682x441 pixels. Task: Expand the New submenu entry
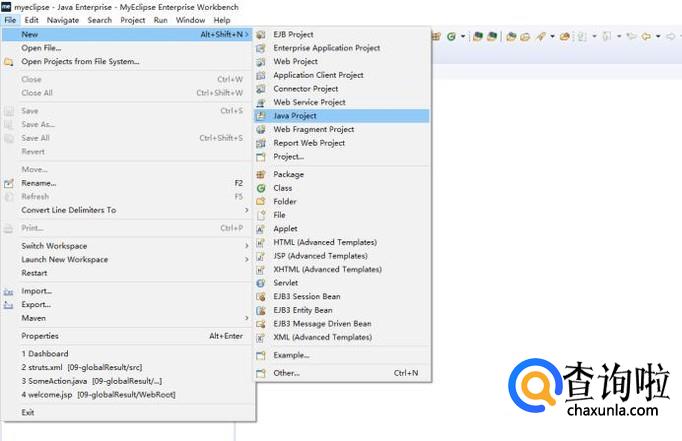pyautogui.click(x=127, y=34)
